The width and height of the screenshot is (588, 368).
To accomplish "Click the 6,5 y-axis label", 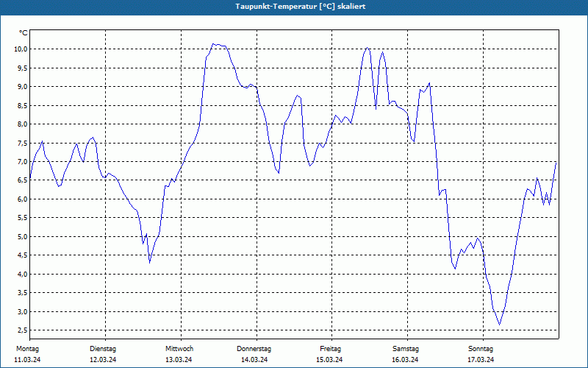I will 23,180.
